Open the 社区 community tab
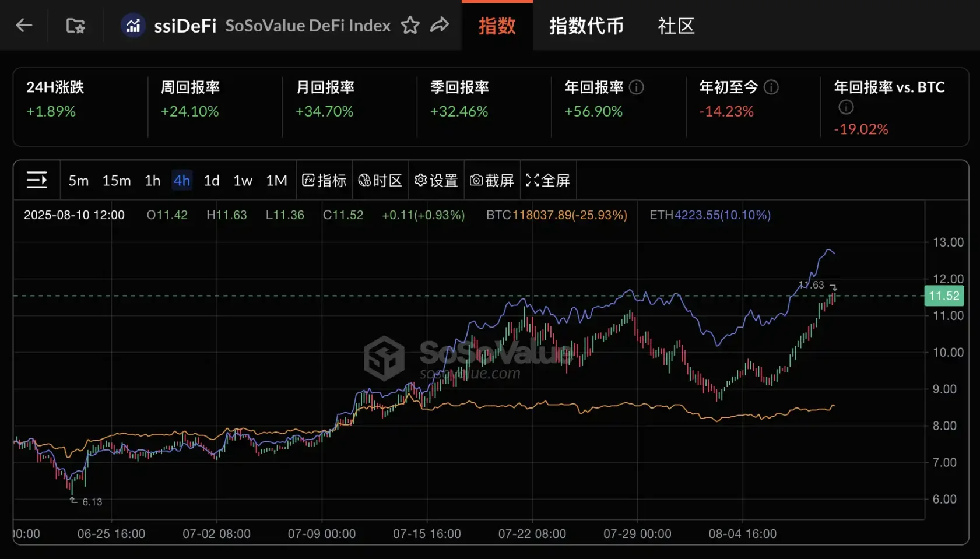The image size is (980, 559). coord(676,26)
